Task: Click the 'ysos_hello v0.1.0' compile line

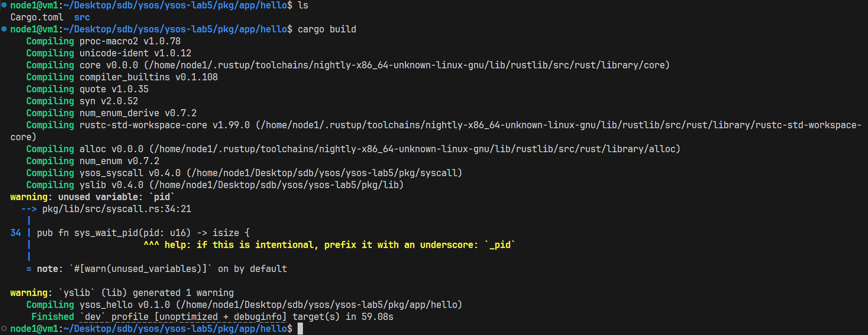Action: click(244, 305)
